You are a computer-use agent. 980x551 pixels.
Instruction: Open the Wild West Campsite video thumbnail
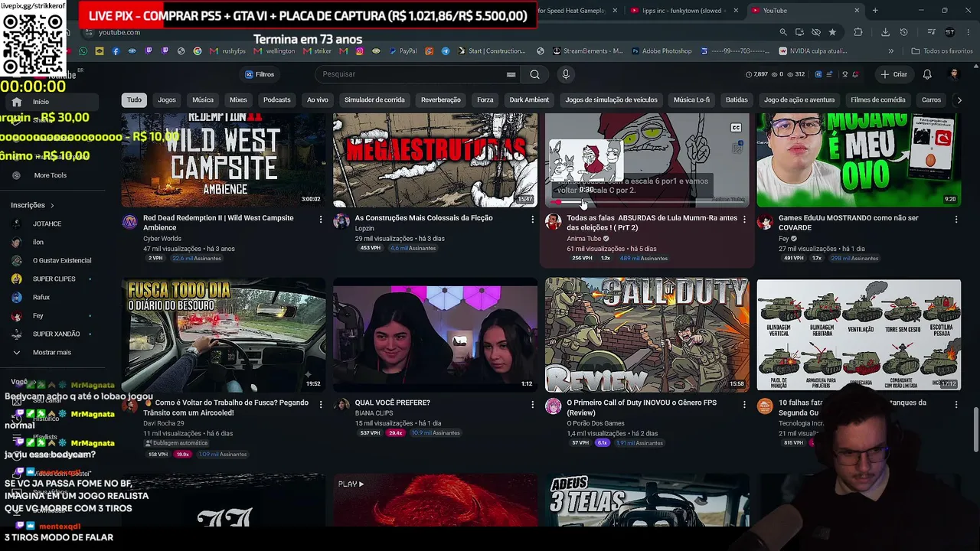(x=223, y=159)
